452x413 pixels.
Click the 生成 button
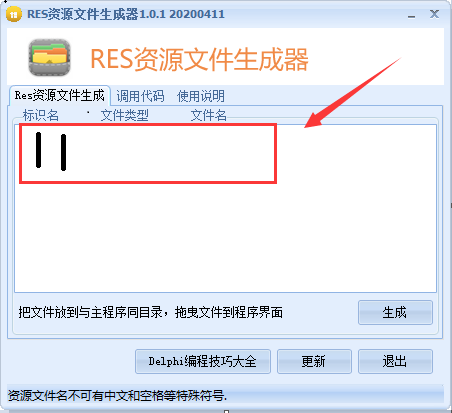pos(395,312)
